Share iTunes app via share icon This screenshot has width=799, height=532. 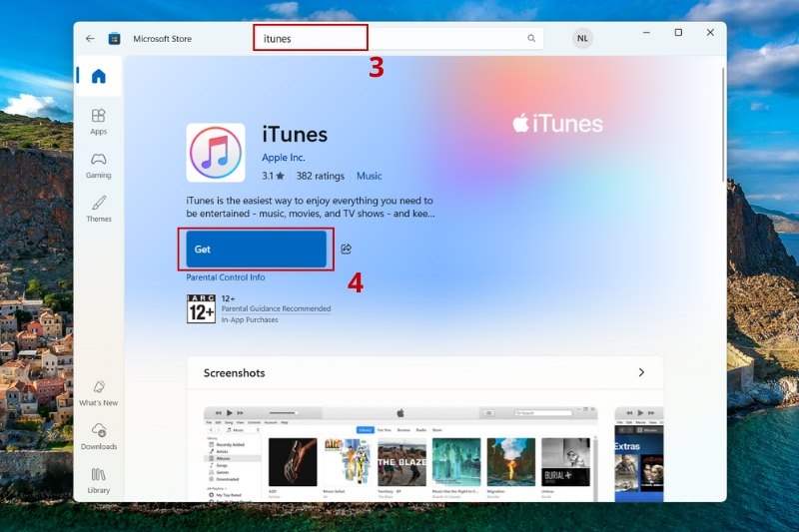coord(346,249)
